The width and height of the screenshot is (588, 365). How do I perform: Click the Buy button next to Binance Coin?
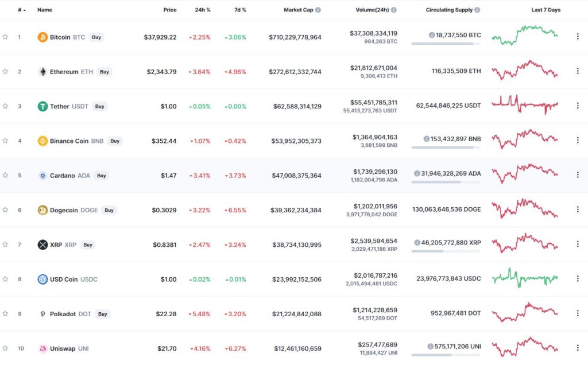click(x=115, y=141)
